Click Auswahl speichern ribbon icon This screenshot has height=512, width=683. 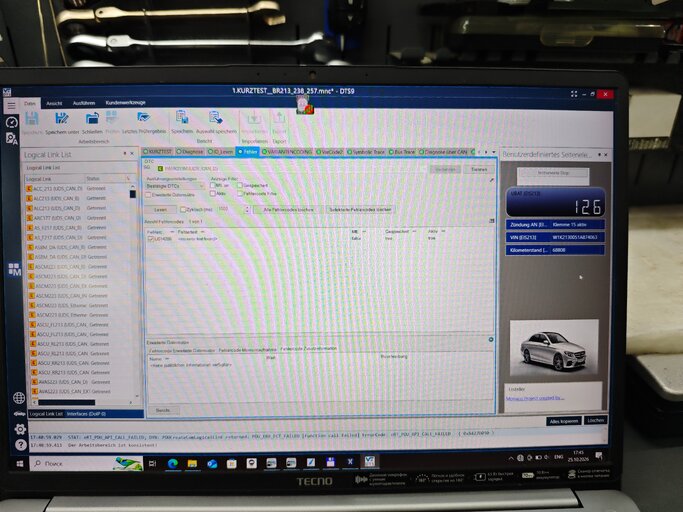click(x=216, y=118)
